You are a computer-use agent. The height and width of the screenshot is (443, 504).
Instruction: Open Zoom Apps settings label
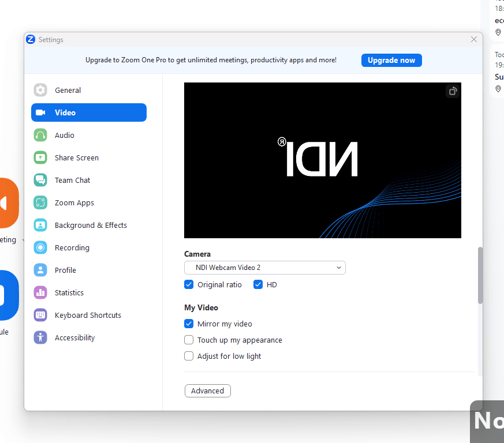pos(74,203)
